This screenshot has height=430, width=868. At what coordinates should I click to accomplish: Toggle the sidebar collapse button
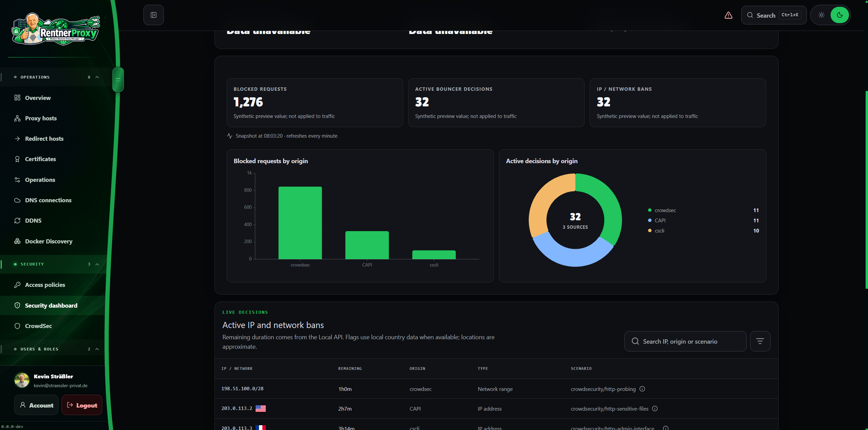[x=154, y=15]
